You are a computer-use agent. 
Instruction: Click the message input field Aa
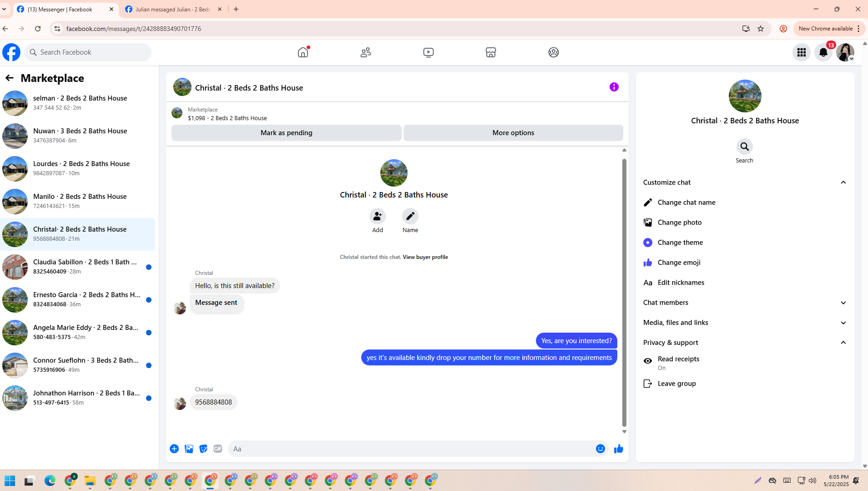pos(412,449)
